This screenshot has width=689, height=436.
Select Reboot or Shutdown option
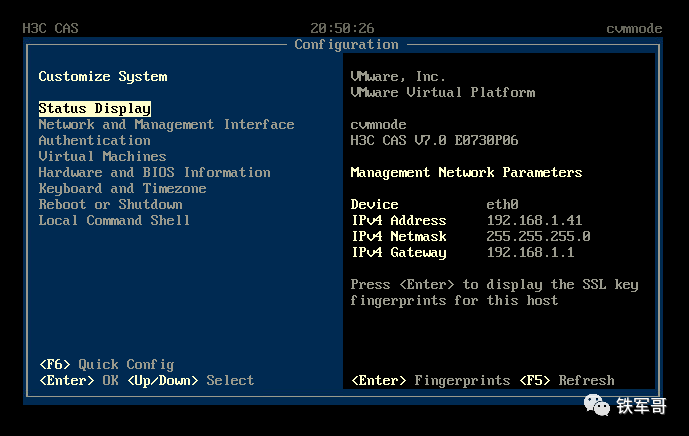pyautogui.click(x=110, y=204)
